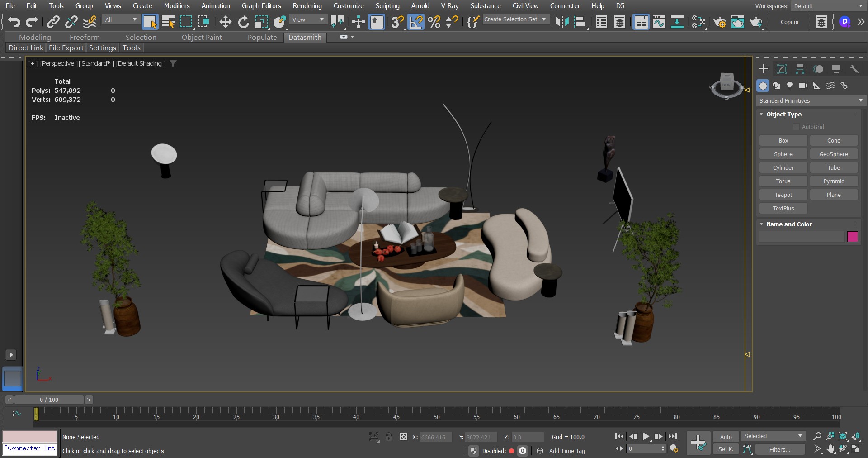
Task: Select Lights category icon
Action: tap(790, 86)
